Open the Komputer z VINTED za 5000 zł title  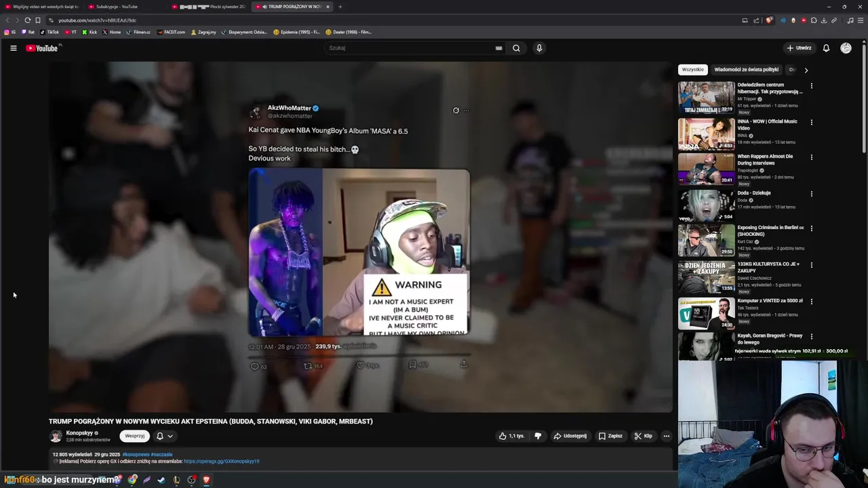[x=770, y=301]
